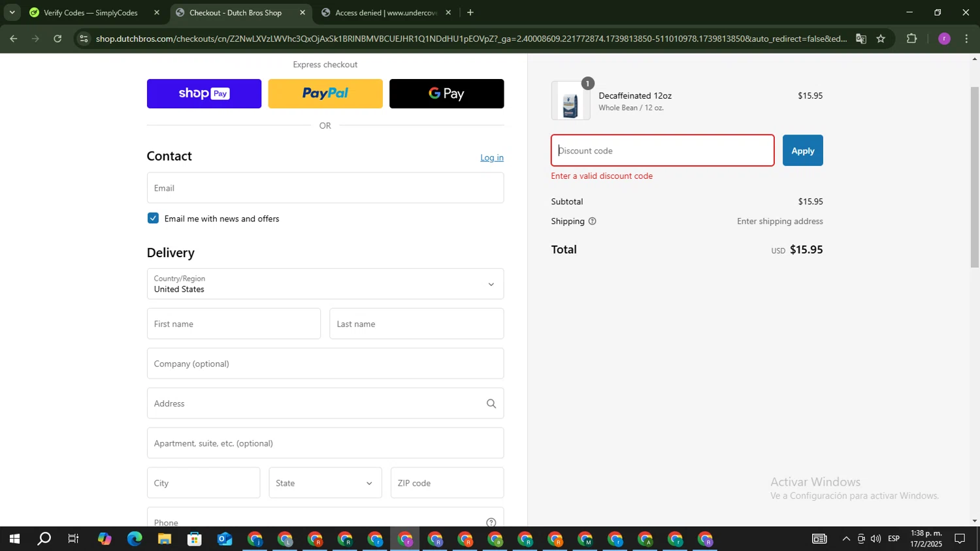Image resolution: width=980 pixels, height=551 pixels.
Task: Click the address search magnifier icon
Action: point(491,403)
